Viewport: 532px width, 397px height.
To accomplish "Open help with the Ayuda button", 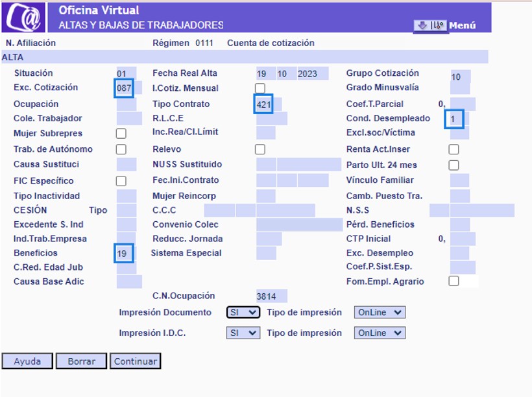I will pyautogui.click(x=27, y=361).
